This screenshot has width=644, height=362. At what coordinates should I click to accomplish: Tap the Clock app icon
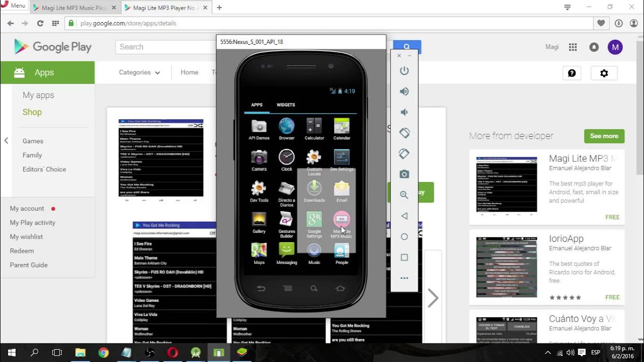pyautogui.click(x=287, y=160)
